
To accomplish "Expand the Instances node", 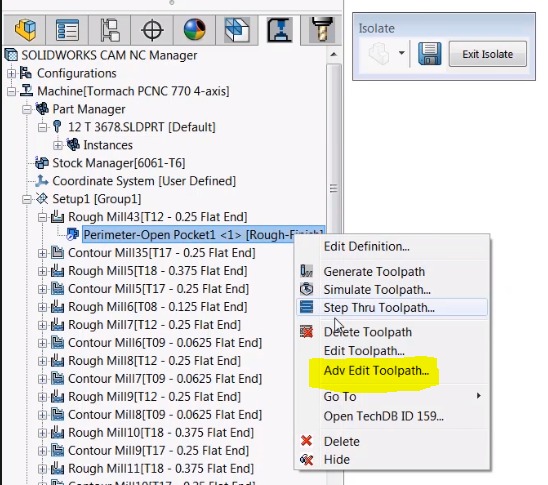I will click(58, 145).
